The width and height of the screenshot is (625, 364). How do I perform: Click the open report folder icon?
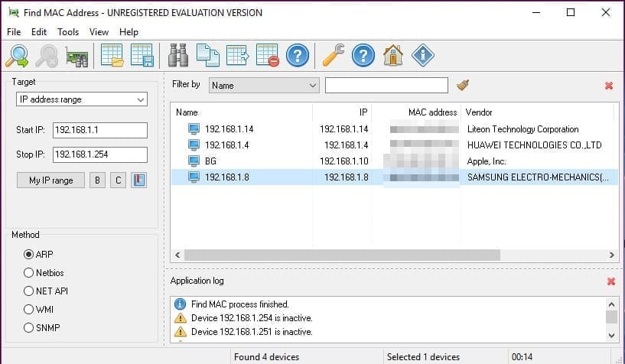pos(112,56)
